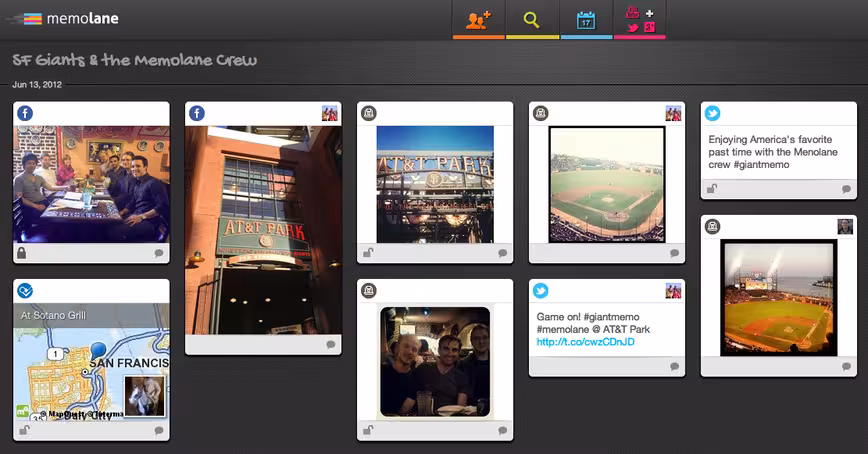Click Instagram icon on daytime ballfield card
868x454 pixels.
point(541,113)
